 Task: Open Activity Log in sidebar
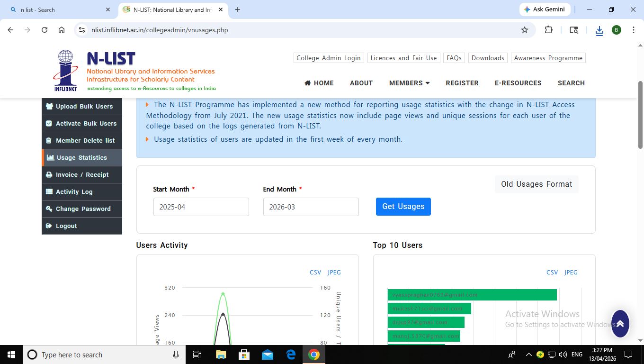click(x=74, y=192)
